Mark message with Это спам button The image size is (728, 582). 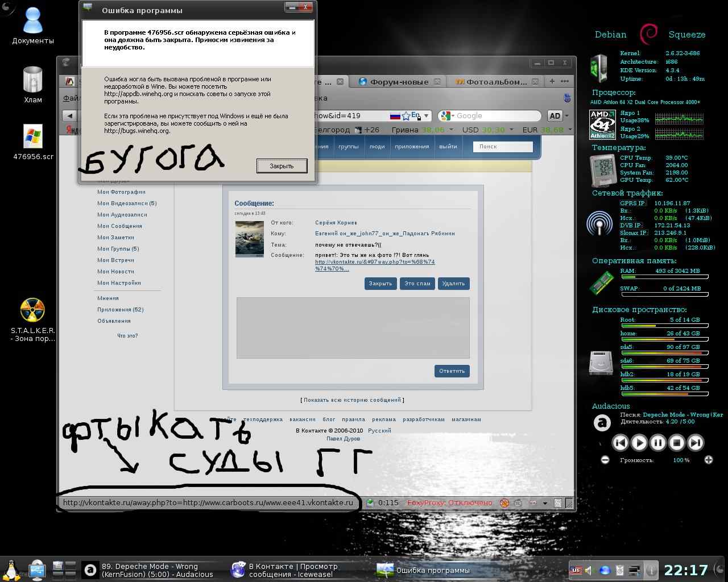417,284
